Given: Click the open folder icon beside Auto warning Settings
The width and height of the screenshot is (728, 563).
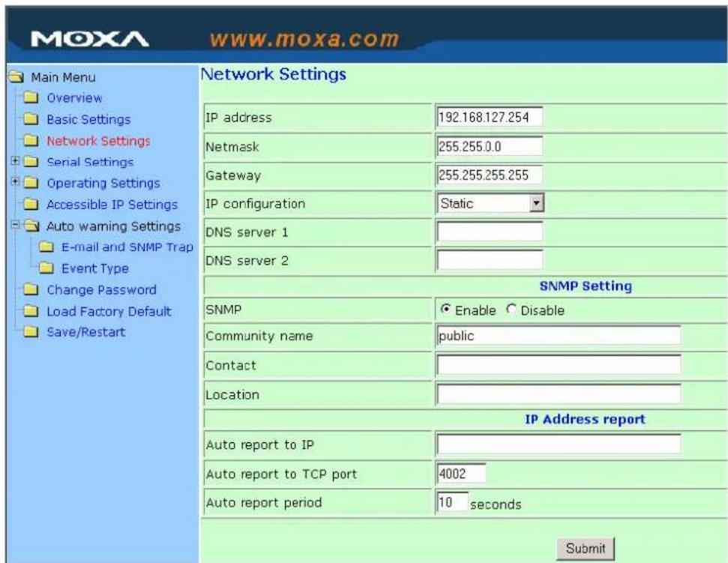Looking at the screenshot, I should pyautogui.click(x=31, y=226).
